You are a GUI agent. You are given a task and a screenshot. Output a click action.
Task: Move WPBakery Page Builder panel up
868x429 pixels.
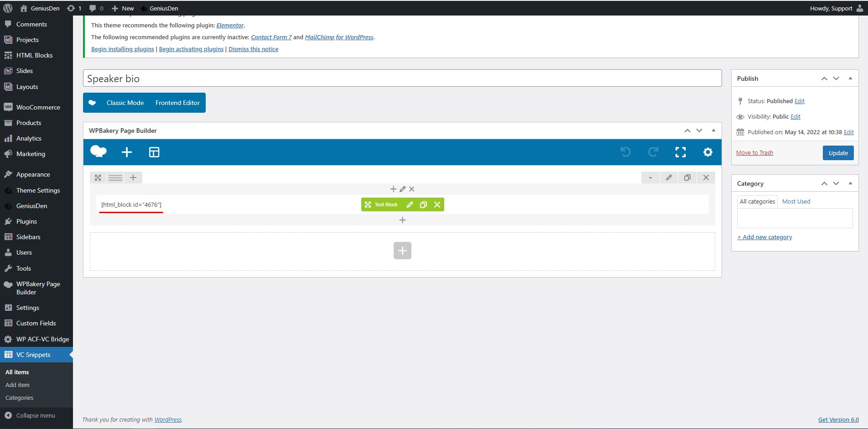click(x=687, y=131)
